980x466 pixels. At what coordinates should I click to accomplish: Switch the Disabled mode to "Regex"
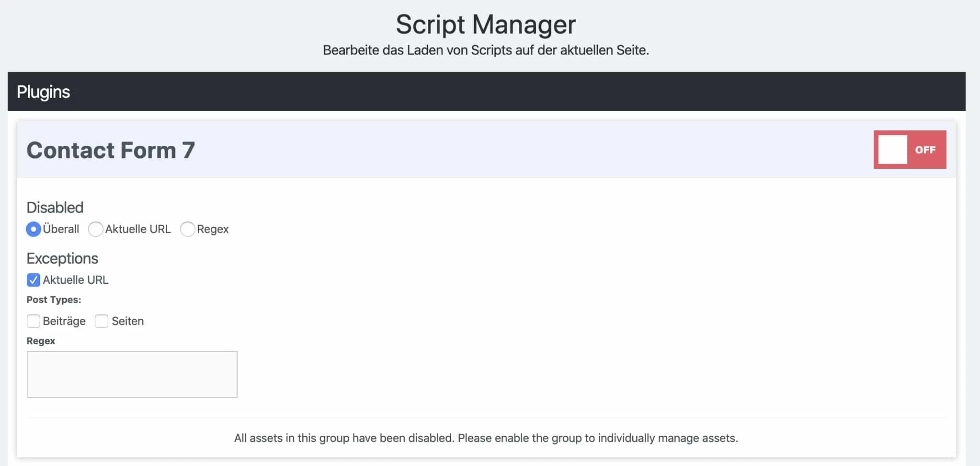point(188,229)
